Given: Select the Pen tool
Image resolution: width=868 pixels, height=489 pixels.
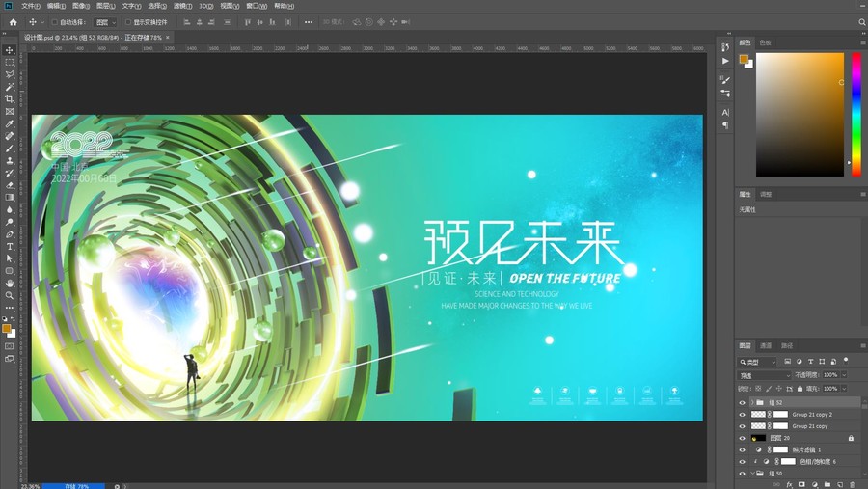Looking at the screenshot, I should [x=10, y=234].
